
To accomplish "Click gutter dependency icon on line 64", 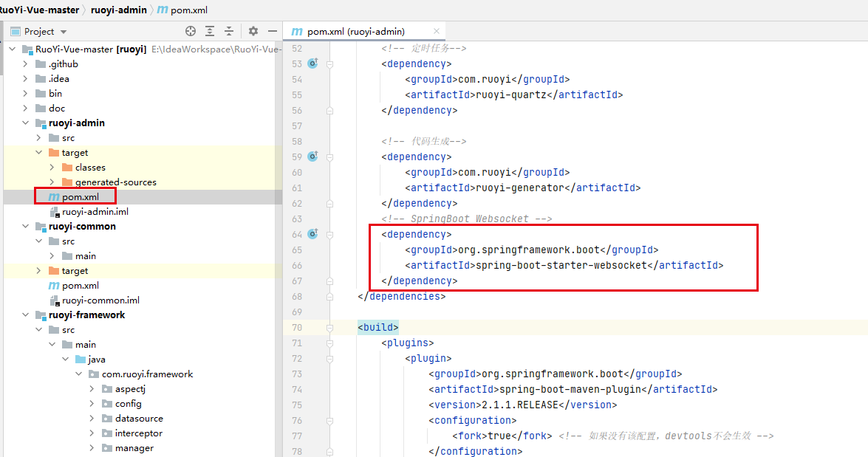I will 312,234.
